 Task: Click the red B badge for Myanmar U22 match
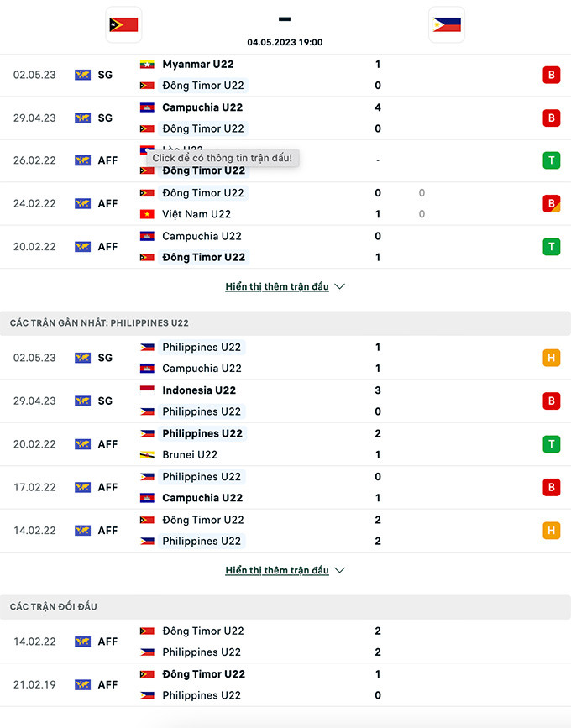pos(551,75)
